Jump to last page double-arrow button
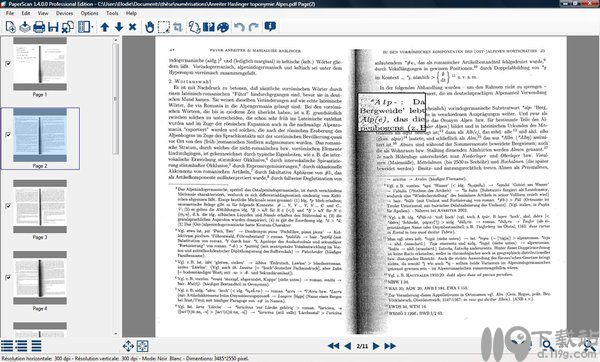This screenshot has width=600, height=362. point(390,346)
